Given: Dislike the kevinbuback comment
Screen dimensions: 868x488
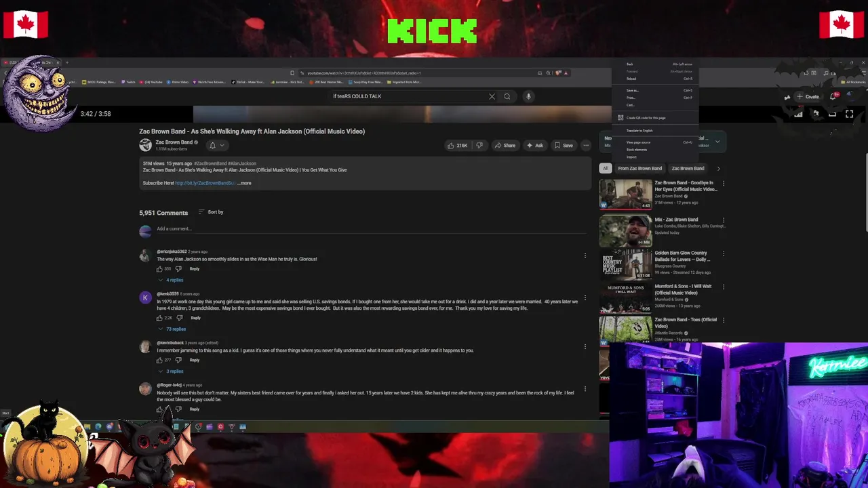Looking at the screenshot, I should (x=178, y=360).
